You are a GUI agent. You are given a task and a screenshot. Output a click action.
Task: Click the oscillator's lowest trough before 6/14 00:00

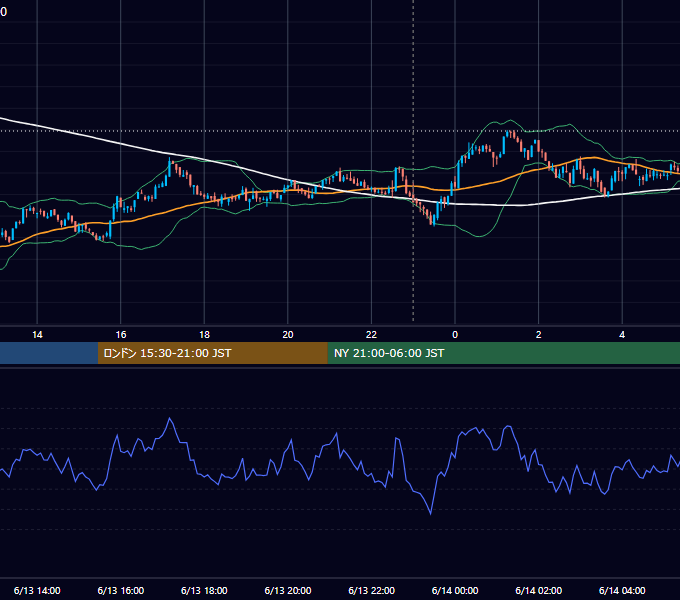point(431,514)
